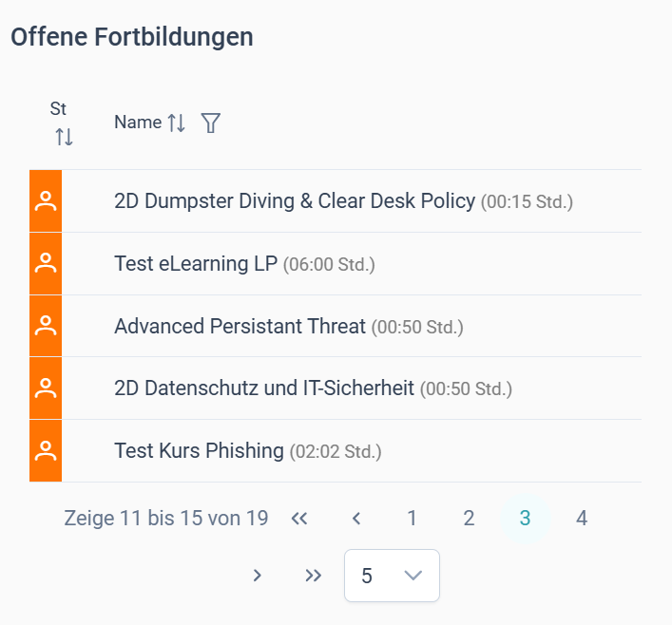
Task: Click user icon beside Advanced Persistant Threat
Action: pyautogui.click(x=46, y=326)
